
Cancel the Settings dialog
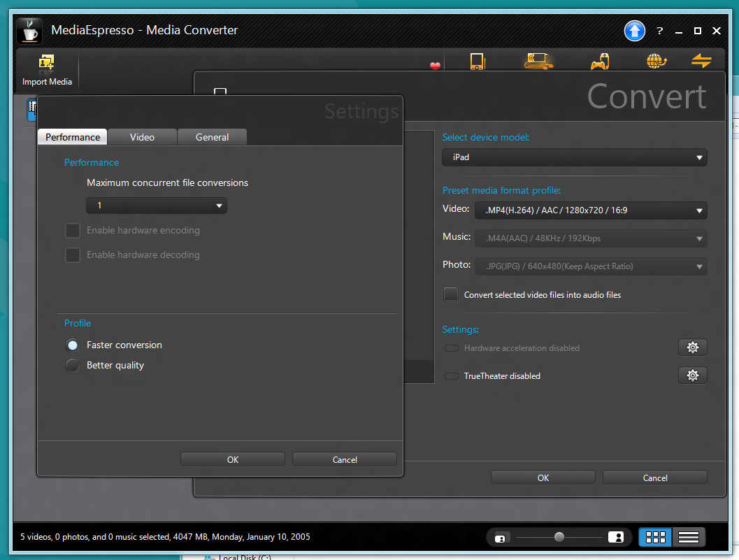coord(345,459)
